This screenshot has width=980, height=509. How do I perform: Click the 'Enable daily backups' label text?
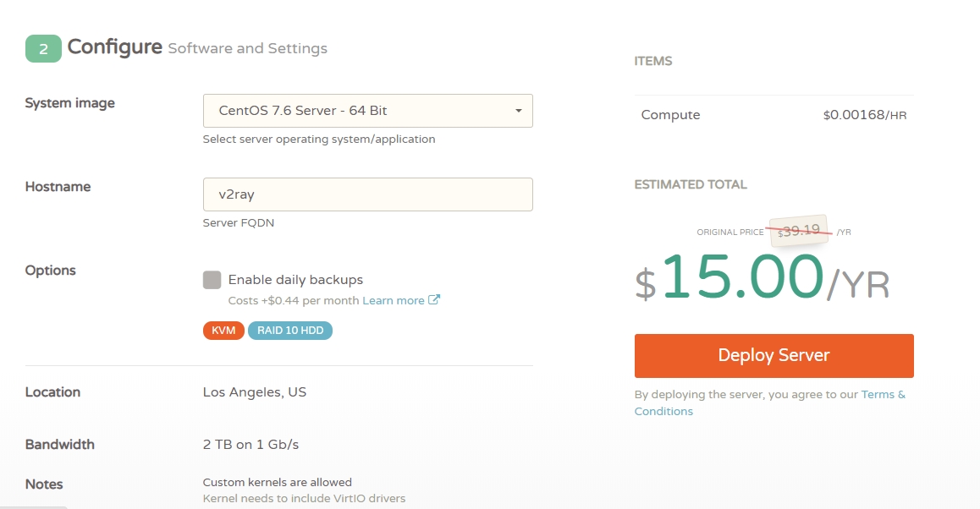(x=295, y=280)
